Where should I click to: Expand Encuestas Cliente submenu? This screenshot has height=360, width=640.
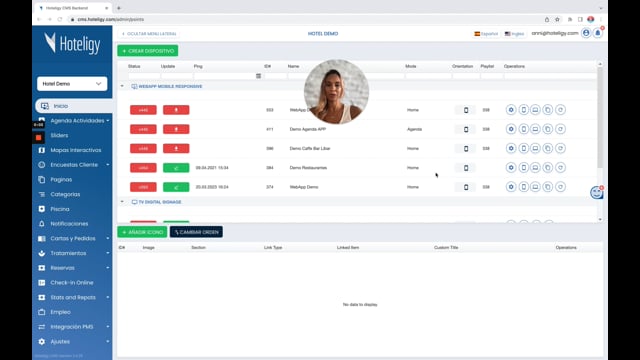click(x=108, y=165)
